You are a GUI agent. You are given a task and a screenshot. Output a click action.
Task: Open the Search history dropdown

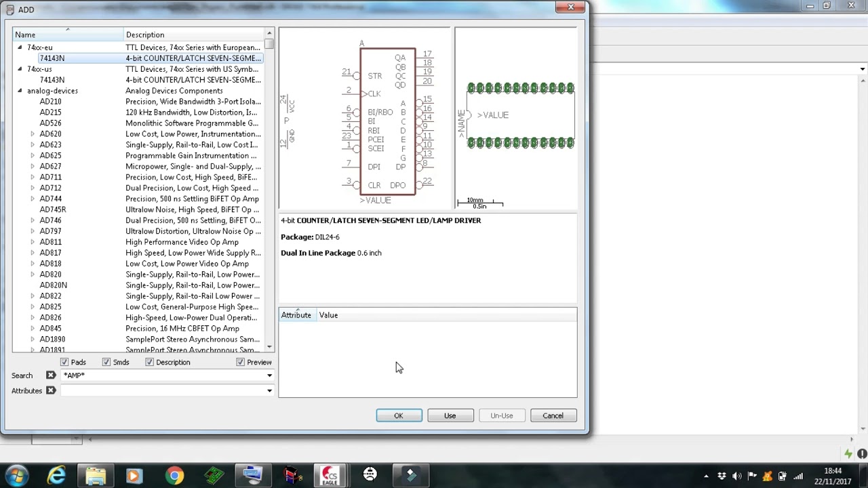coord(269,375)
